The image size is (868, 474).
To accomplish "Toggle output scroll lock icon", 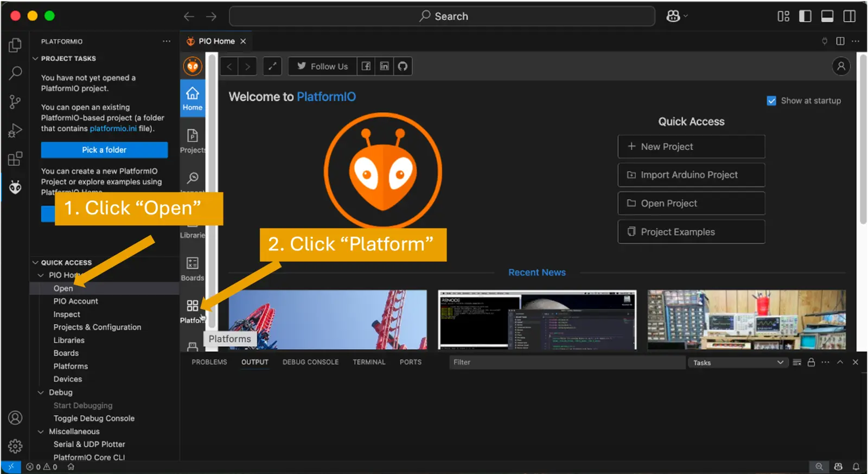I will click(x=811, y=362).
